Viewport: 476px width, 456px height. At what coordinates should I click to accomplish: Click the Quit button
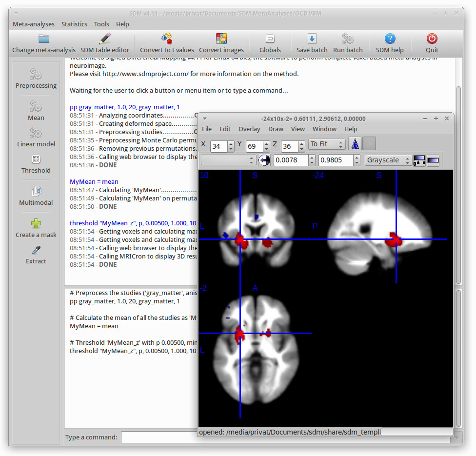(432, 43)
